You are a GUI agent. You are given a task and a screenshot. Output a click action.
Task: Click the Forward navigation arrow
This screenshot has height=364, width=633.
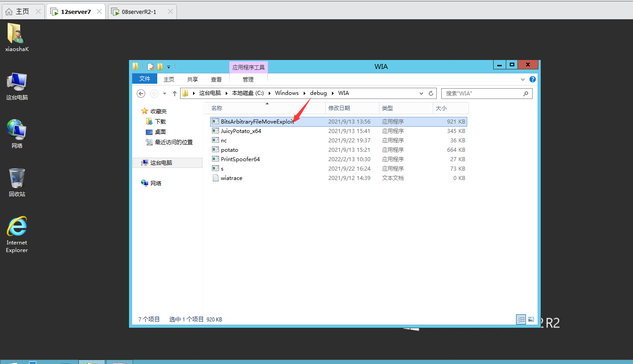pyautogui.click(x=154, y=94)
